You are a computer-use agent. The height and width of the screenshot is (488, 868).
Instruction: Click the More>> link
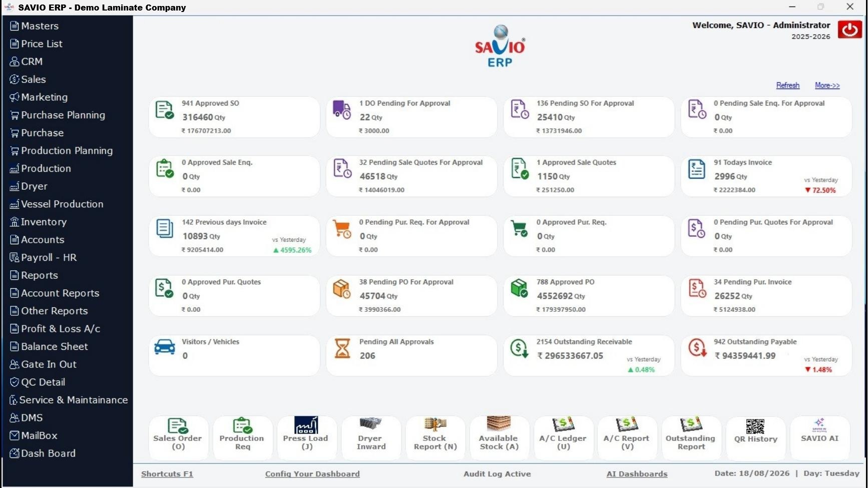(827, 86)
